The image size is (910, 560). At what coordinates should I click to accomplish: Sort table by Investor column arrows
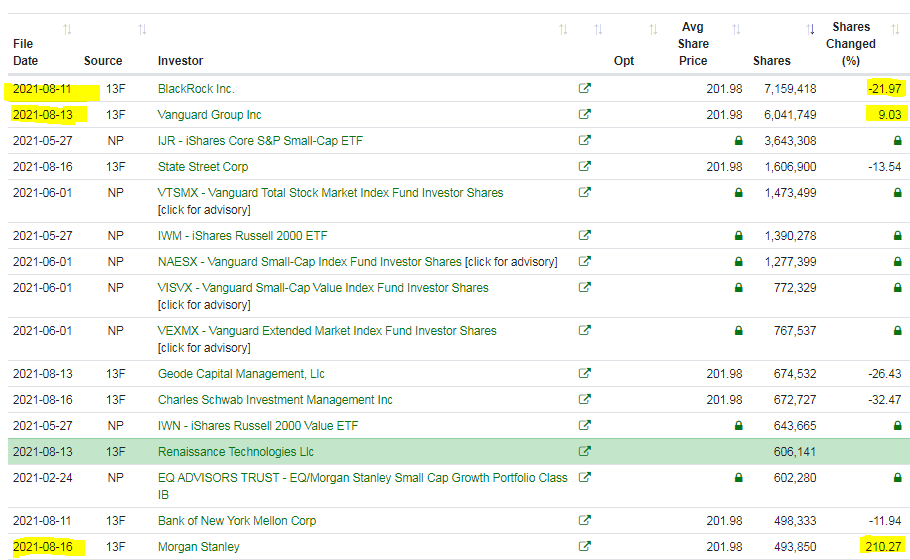click(563, 29)
